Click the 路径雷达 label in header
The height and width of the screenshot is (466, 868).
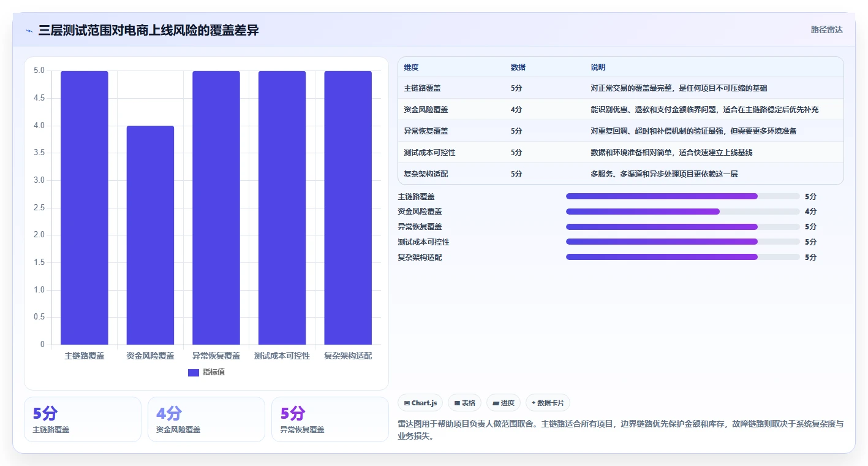click(827, 29)
